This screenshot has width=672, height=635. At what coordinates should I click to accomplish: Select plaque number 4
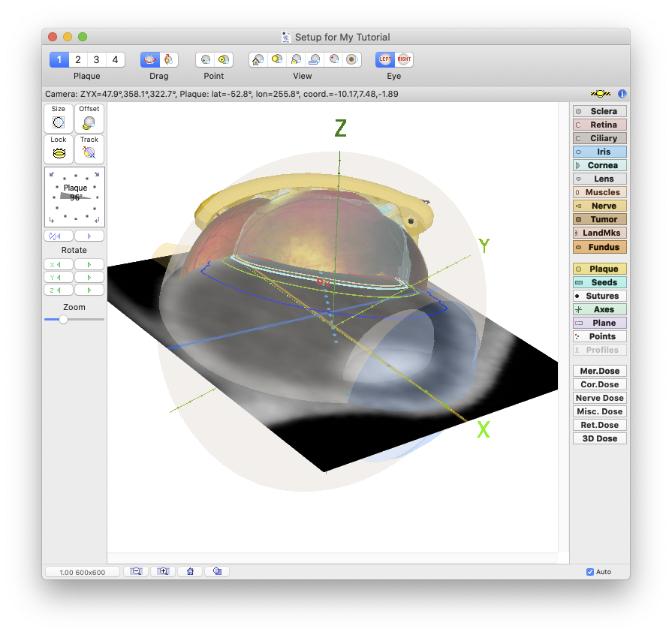tap(116, 59)
